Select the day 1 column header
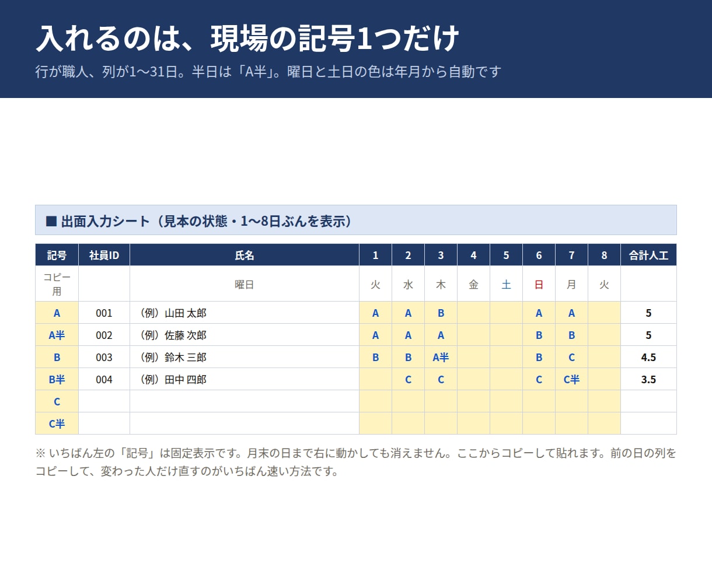 (375, 255)
